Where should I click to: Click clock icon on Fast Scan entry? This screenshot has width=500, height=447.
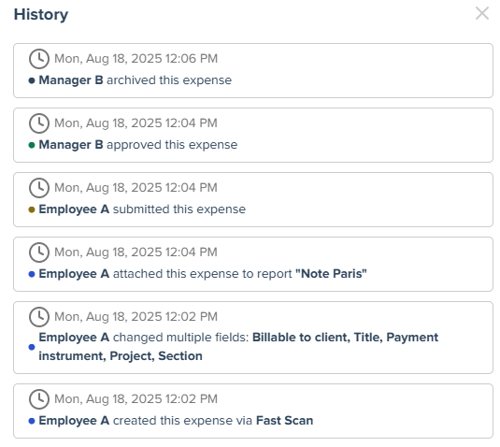(39, 399)
